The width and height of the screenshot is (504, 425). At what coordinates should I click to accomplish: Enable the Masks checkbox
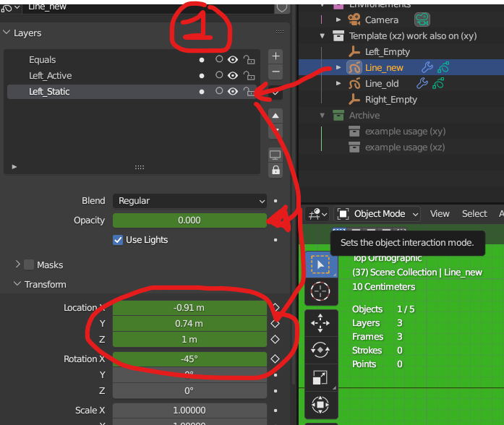click(29, 265)
